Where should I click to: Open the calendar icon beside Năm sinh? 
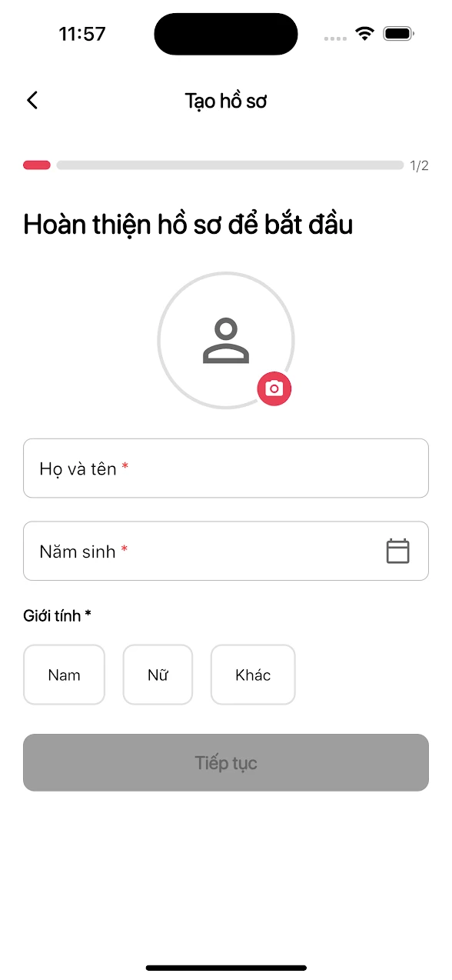(x=397, y=551)
